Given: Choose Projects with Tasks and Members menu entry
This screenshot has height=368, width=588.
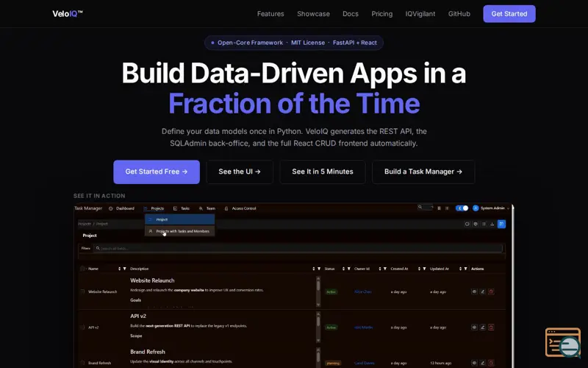Looking at the screenshot, I should [179, 231].
